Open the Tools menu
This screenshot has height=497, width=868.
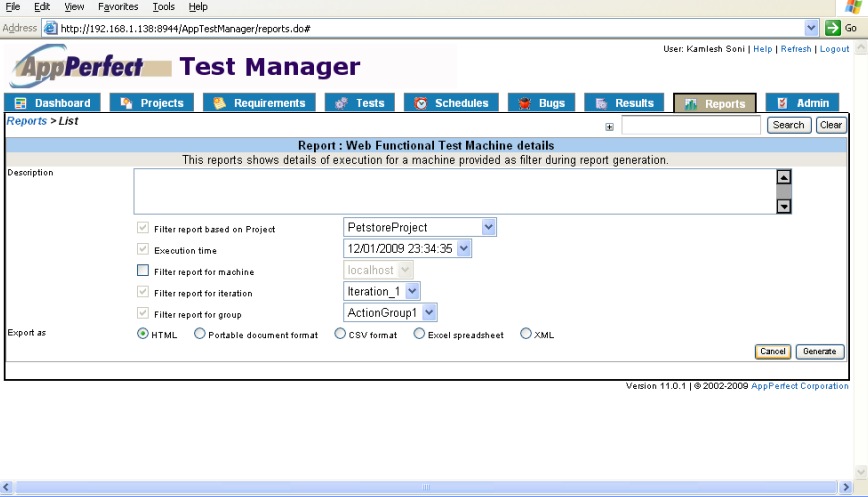(163, 7)
